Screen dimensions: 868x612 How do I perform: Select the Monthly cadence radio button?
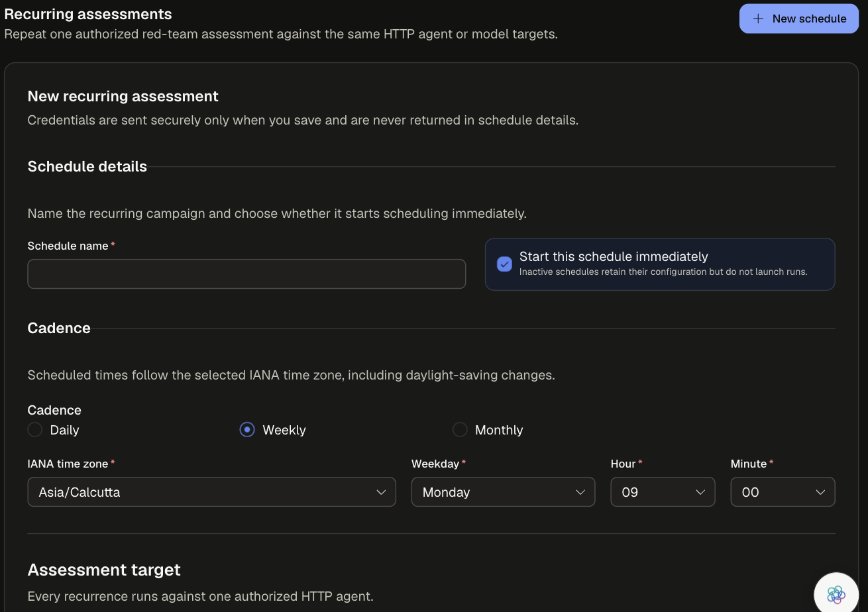[x=460, y=430]
